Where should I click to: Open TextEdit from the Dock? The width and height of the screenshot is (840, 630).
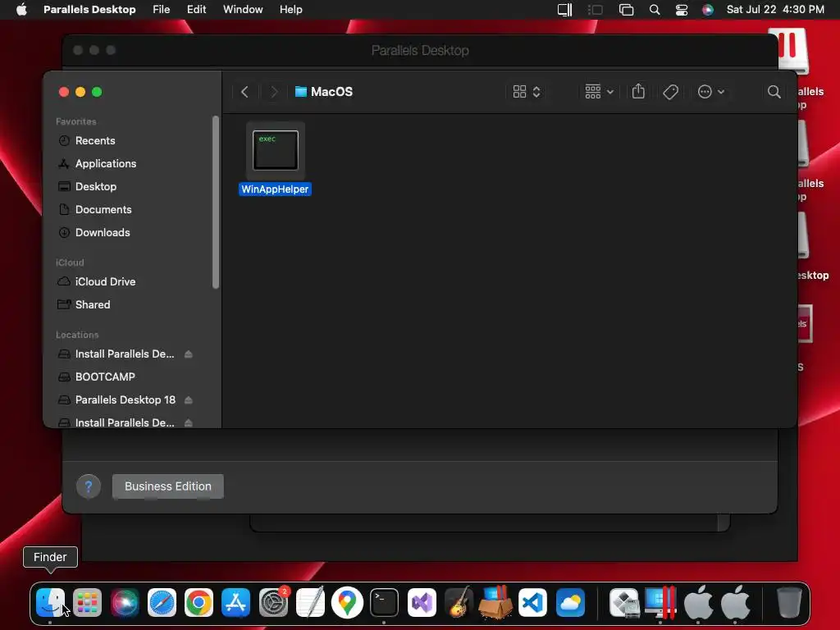coord(310,602)
